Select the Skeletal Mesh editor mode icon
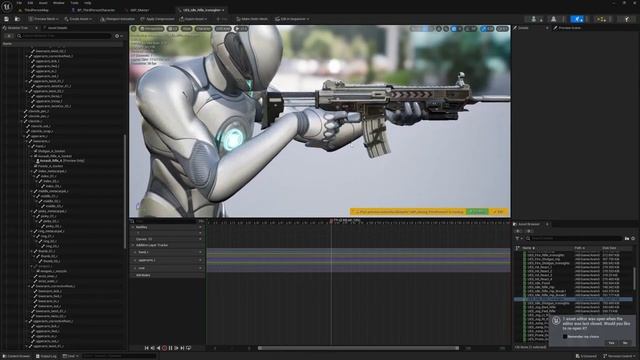The width and height of the screenshot is (640, 360). (x=554, y=19)
